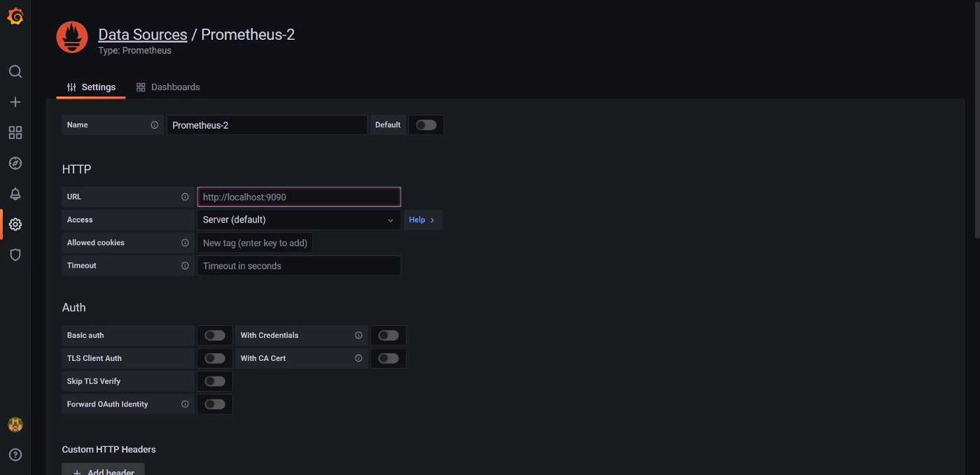Image resolution: width=980 pixels, height=475 pixels.
Task: Click the URL input field
Action: (299, 197)
